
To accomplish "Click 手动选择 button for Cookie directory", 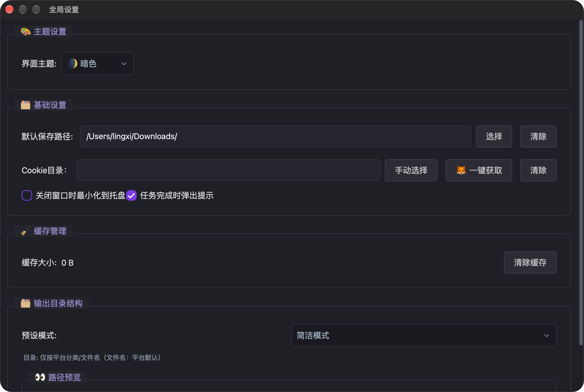I will 411,170.
